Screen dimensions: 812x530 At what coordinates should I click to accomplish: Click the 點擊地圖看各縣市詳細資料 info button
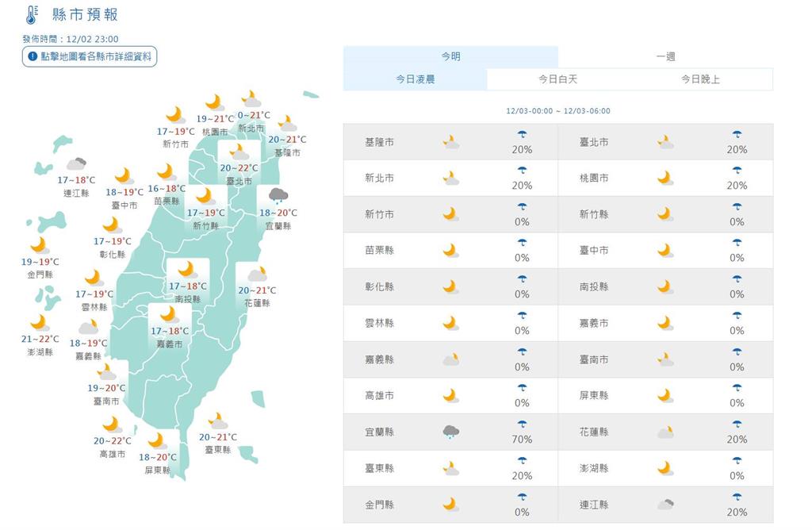[x=89, y=56]
